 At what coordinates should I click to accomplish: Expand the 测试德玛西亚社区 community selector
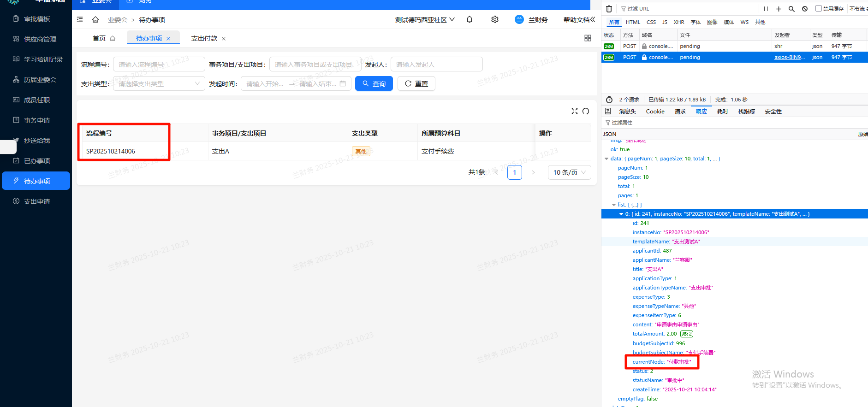click(x=424, y=20)
